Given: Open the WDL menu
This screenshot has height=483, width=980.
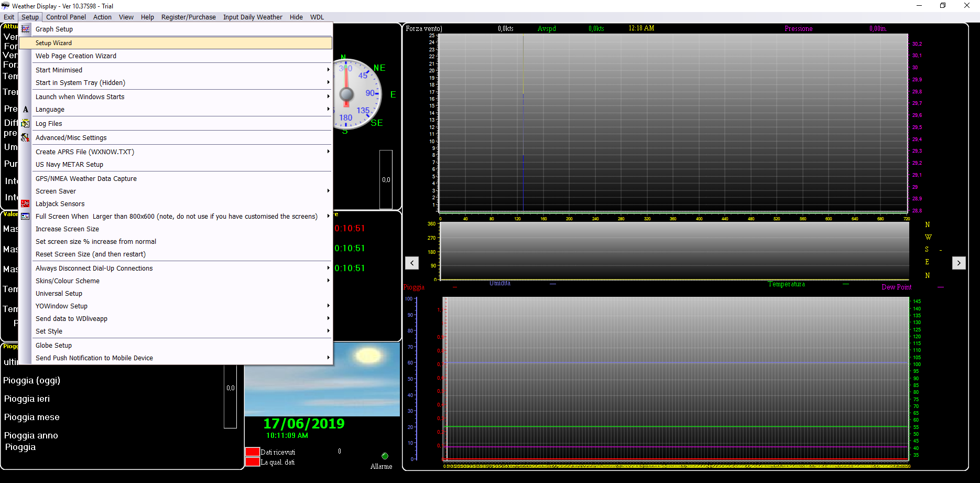Looking at the screenshot, I should (317, 17).
